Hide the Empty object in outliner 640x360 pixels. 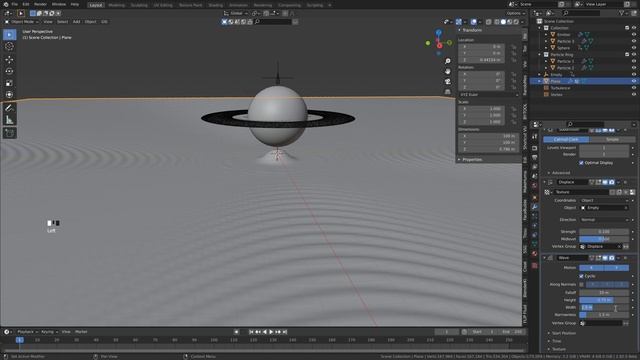tap(634, 75)
